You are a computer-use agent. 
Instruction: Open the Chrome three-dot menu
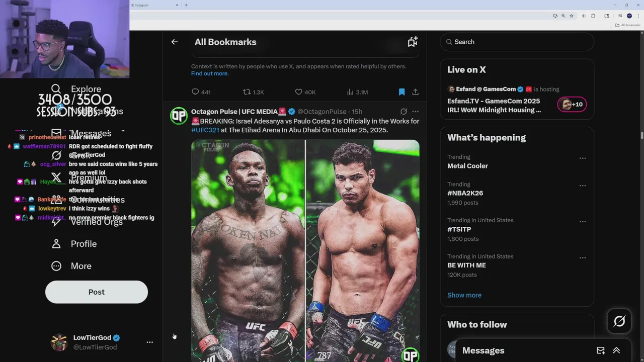point(638,16)
